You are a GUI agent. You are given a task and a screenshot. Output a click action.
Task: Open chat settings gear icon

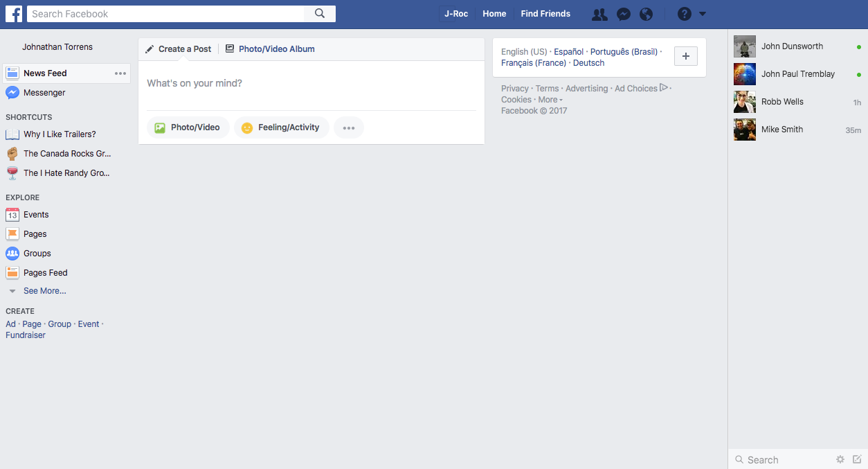click(840, 459)
